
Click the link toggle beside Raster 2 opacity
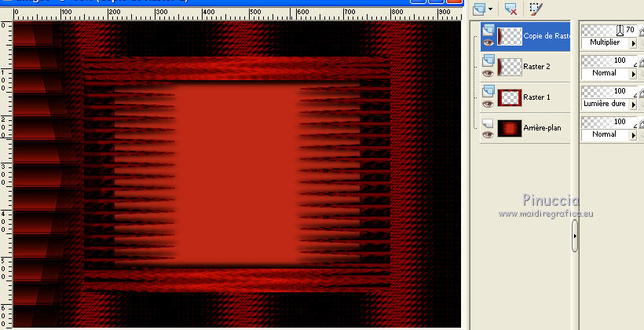coord(641,61)
